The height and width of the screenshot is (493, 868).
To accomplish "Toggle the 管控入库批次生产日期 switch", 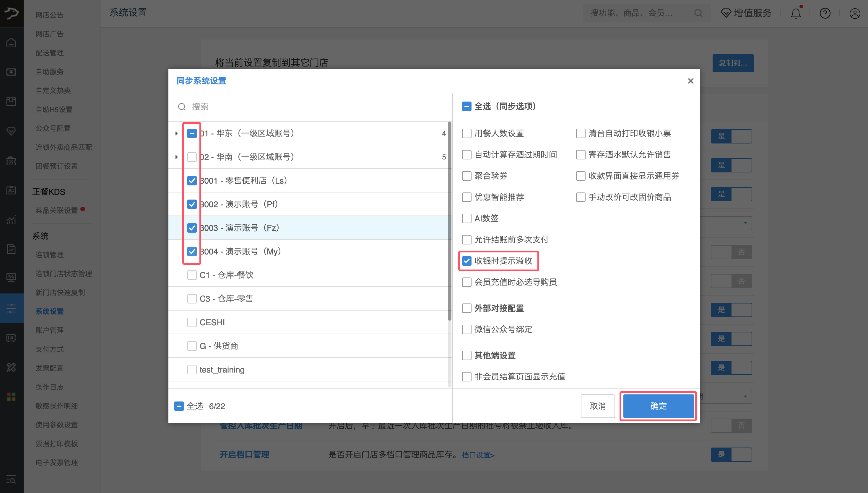I will click(x=731, y=426).
